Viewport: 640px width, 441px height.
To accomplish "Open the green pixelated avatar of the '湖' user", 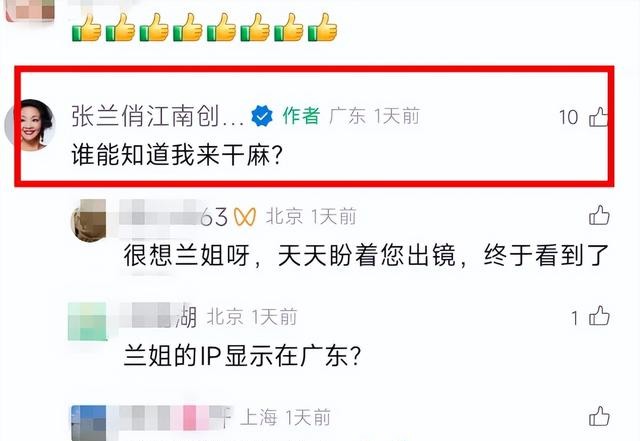I will [x=87, y=321].
